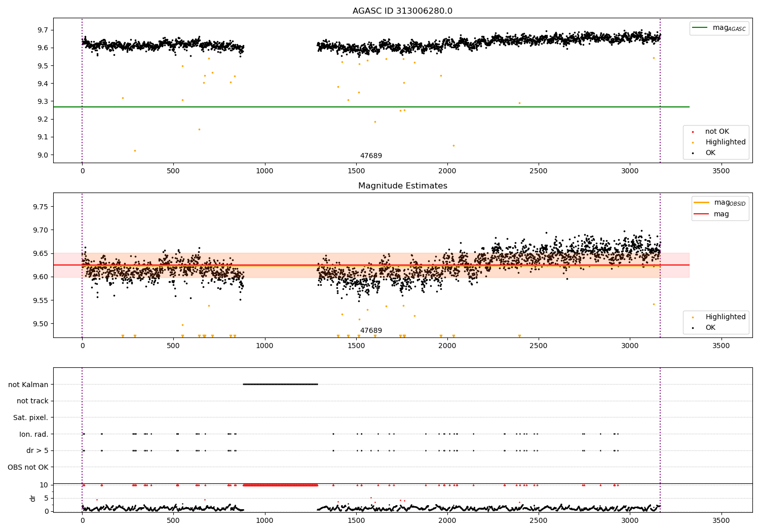Click the red 'mag' legend line
This screenshot has width=760, height=532.
701,214
